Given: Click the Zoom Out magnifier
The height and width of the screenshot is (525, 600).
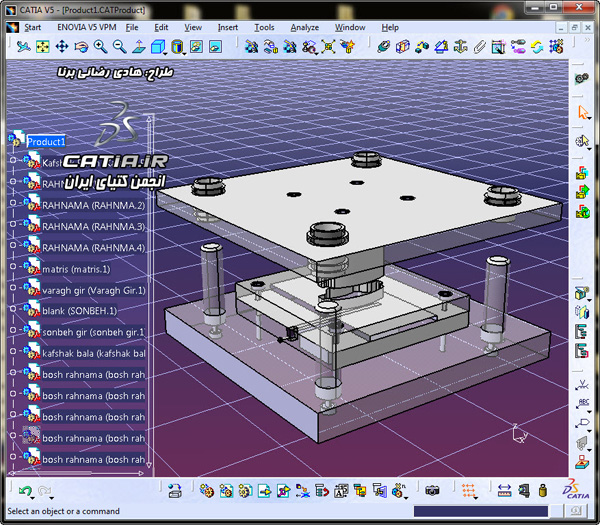Looking at the screenshot, I should click(x=119, y=47).
